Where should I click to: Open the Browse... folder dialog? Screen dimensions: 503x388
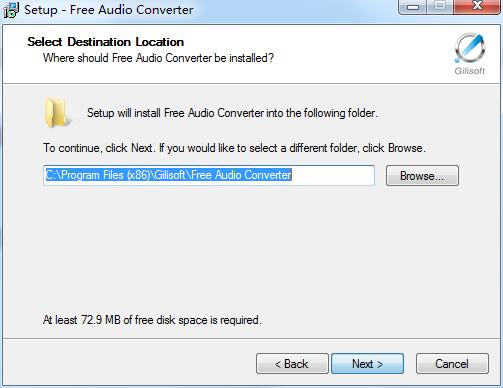pyautogui.click(x=422, y=176)
